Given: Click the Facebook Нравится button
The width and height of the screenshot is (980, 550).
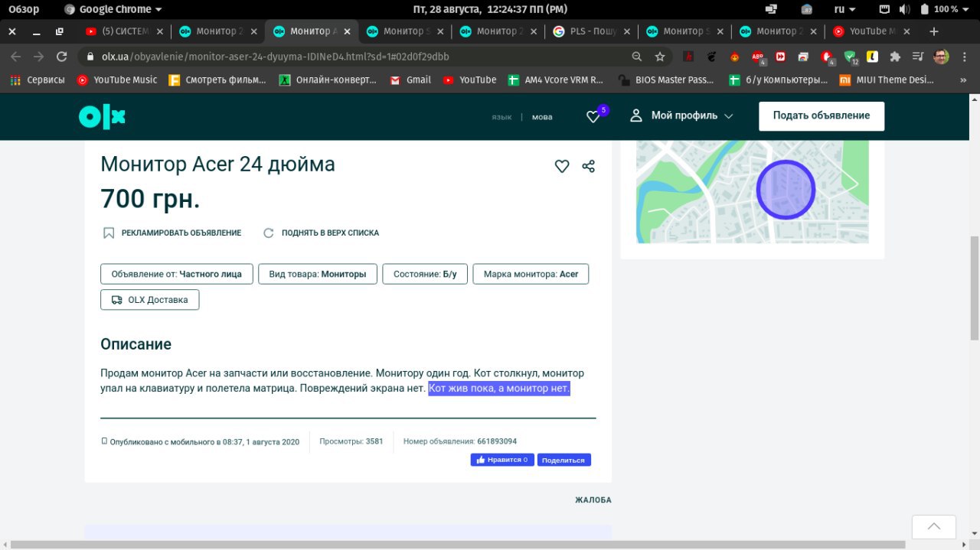Looking at the screenshot, I should click(x=502, y=460).
